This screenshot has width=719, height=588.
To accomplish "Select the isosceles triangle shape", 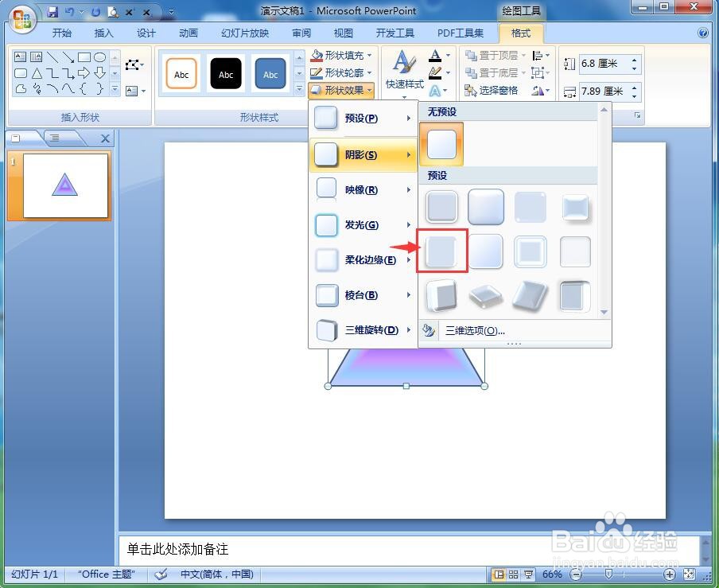I will tap(37, 73).
